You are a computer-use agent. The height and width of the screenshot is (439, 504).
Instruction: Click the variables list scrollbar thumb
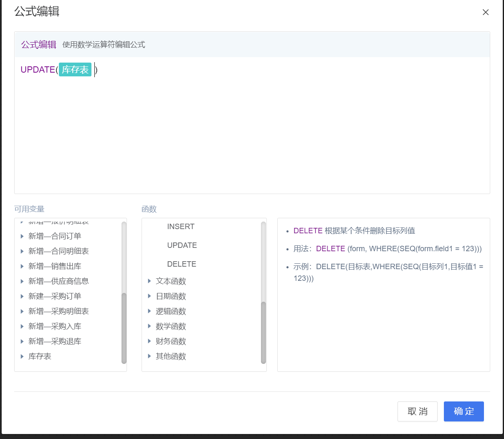pos(124,328)
